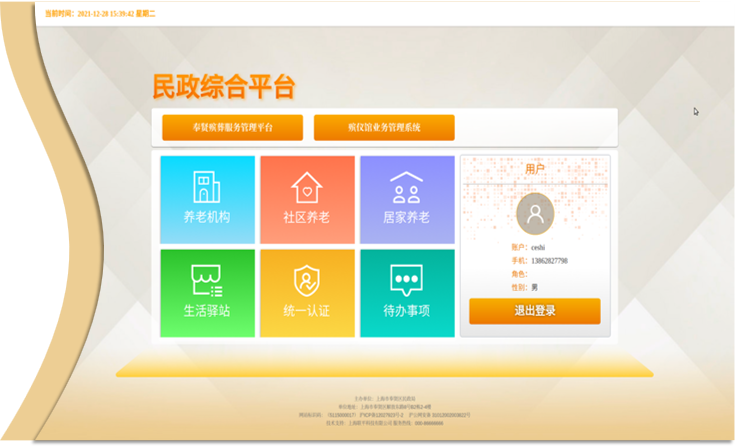
Task: Open 殡仪馆业务管理系统 button
Action: pos(384,128)
